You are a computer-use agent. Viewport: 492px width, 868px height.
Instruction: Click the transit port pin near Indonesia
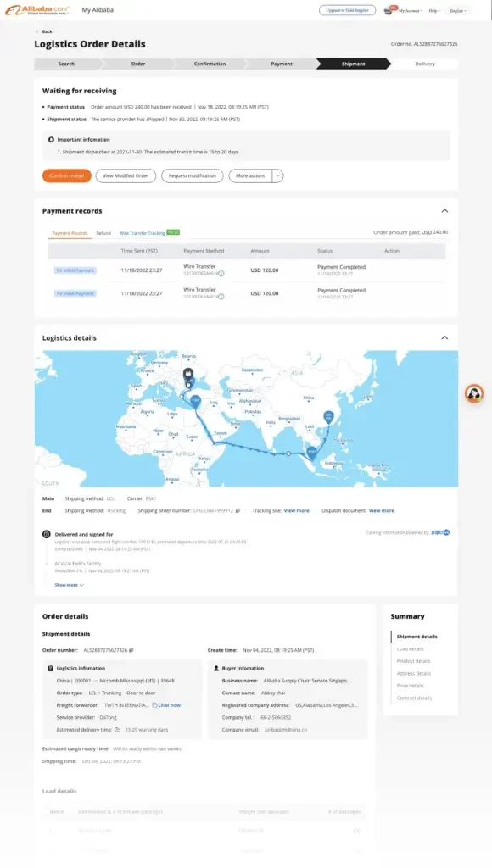[312, 453]
